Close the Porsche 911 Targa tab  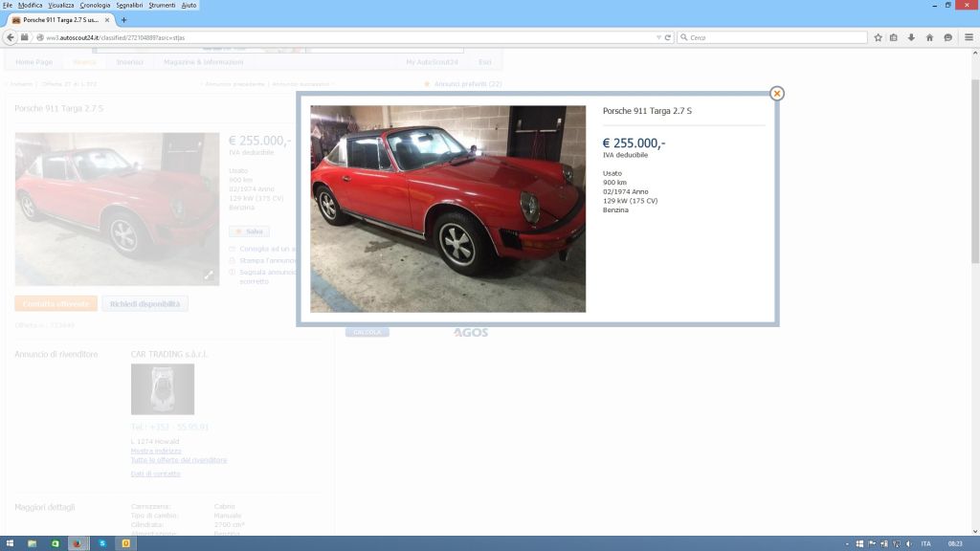107,20
